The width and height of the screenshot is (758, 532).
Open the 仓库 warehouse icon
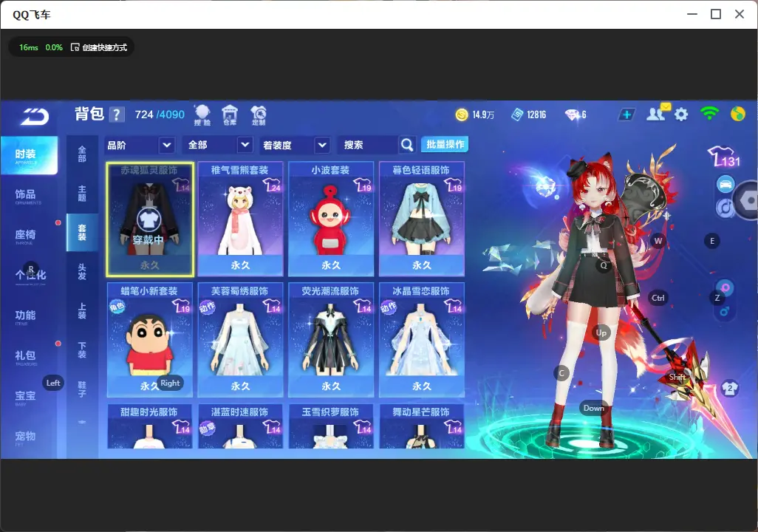pos(230,115)
